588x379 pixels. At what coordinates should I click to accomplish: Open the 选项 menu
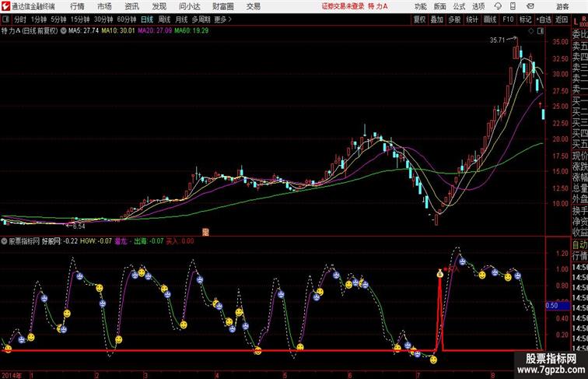pos(478,6)
